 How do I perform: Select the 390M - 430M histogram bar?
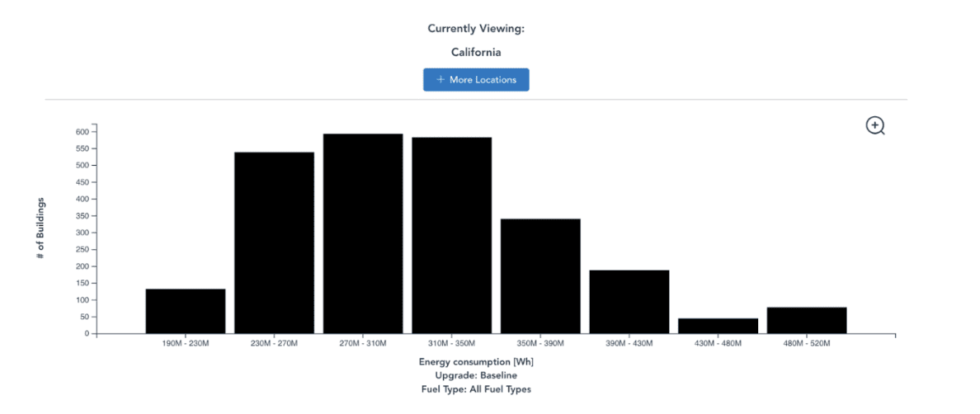629,302
